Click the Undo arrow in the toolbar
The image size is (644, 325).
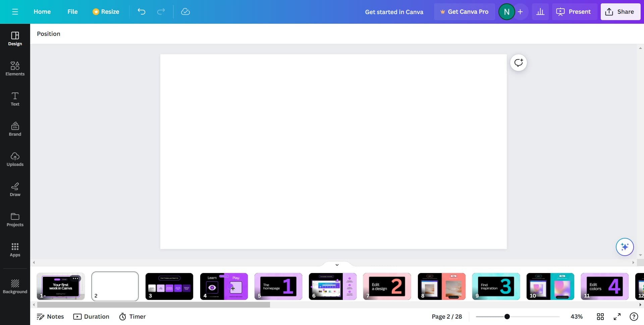(x=141, y=11)
